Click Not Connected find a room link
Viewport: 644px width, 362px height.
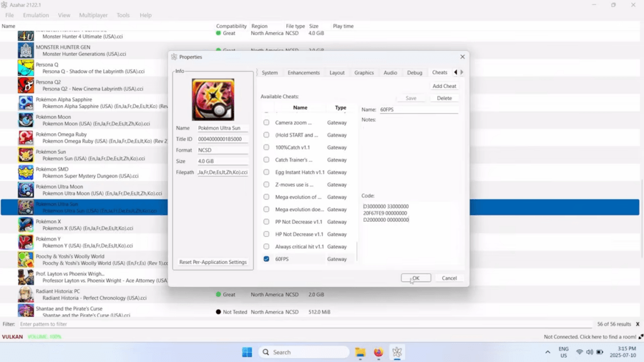click(590, 337)
